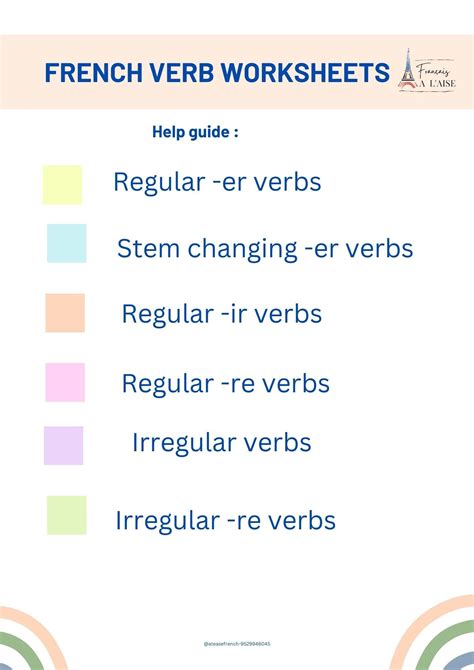Open the Irregular -re verbs label
474x670 pixels.
click(x=226, y=521)
